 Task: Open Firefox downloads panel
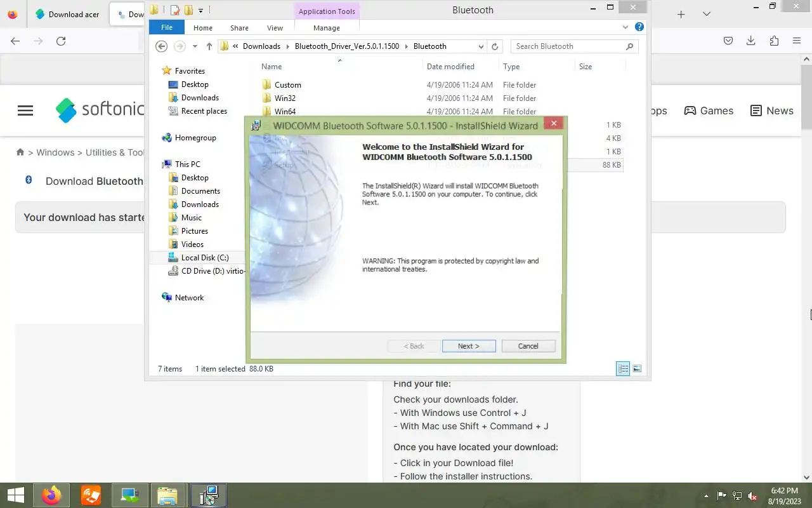(751, 41)
